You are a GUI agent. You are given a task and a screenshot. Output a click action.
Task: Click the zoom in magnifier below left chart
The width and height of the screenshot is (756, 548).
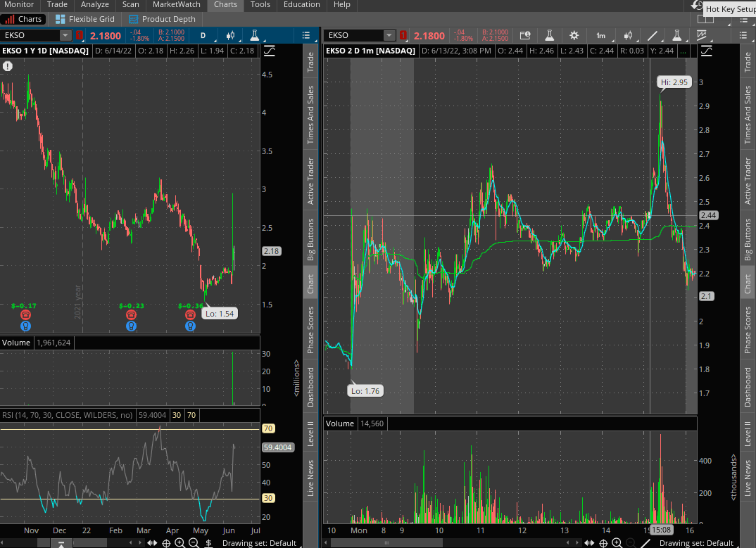click(179, 543)
